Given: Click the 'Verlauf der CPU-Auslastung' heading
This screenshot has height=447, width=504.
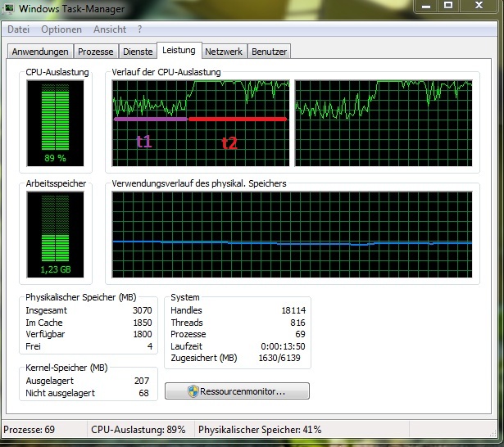Looking at the screenshot, I should 166,72.
